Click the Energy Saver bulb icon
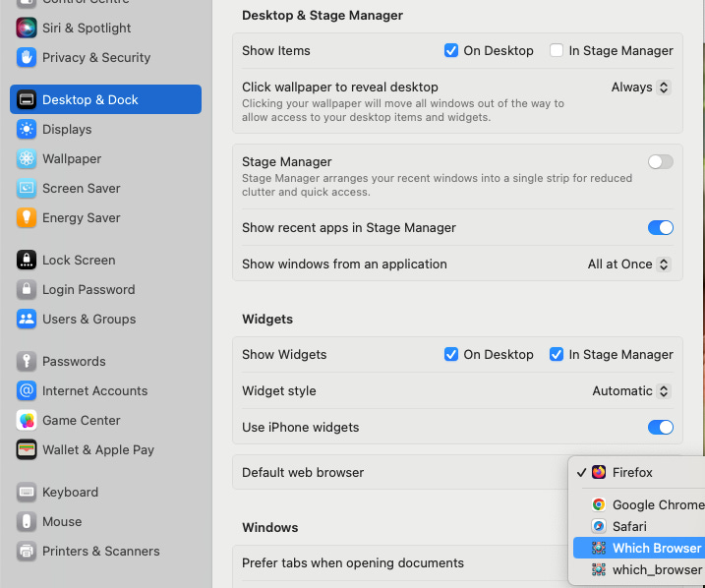The height and width of the screenshot is (588, 705). pyautogui.click(x=27, y=218)
